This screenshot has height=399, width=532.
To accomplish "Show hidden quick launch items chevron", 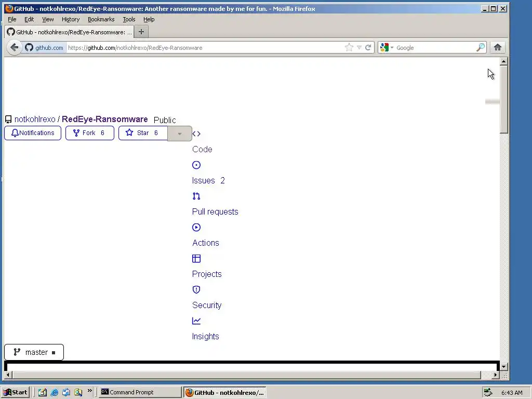I will pos(89,391).
